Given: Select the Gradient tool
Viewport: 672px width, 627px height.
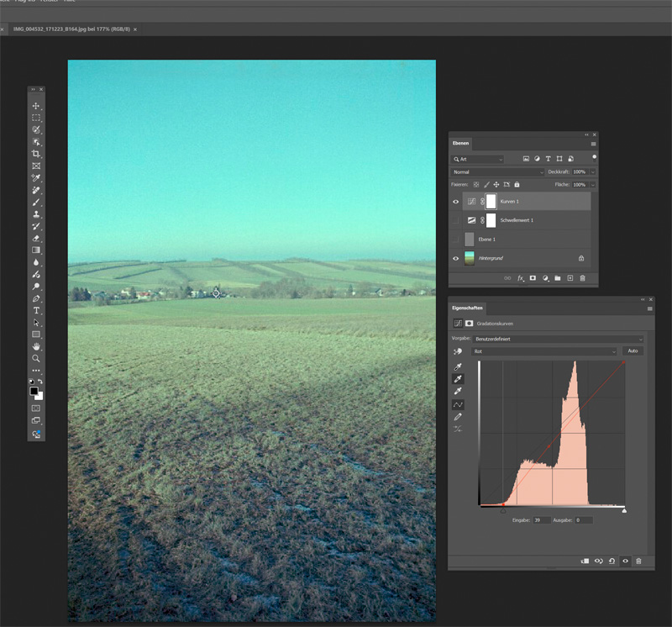Looking at the screenshot, I should click(x=36, y=250).
